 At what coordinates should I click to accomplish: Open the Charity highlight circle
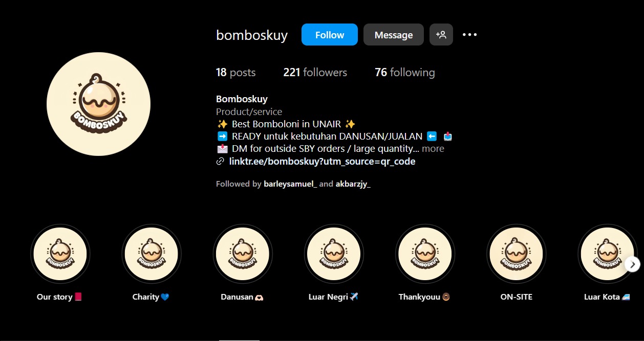click(152, 254)
